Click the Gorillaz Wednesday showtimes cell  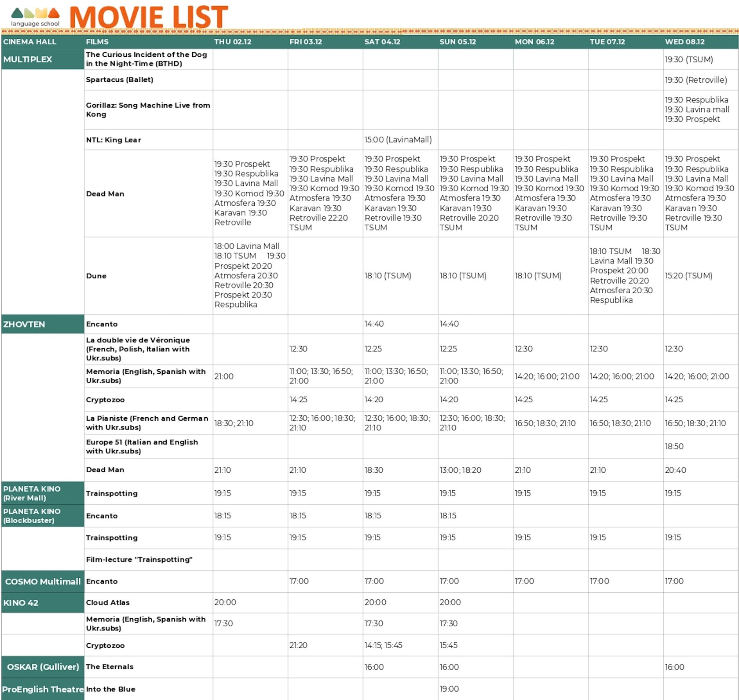701,109
